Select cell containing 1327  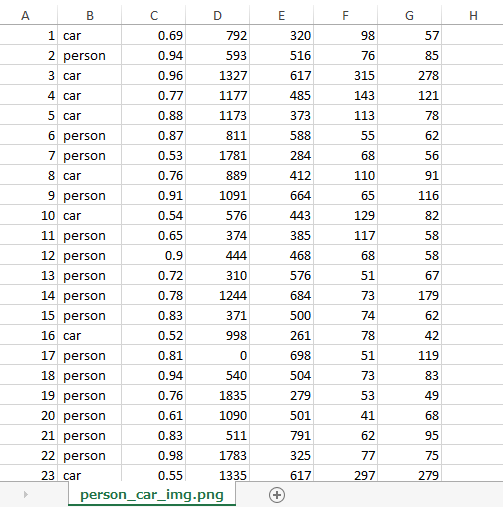[x=218, y=75]
